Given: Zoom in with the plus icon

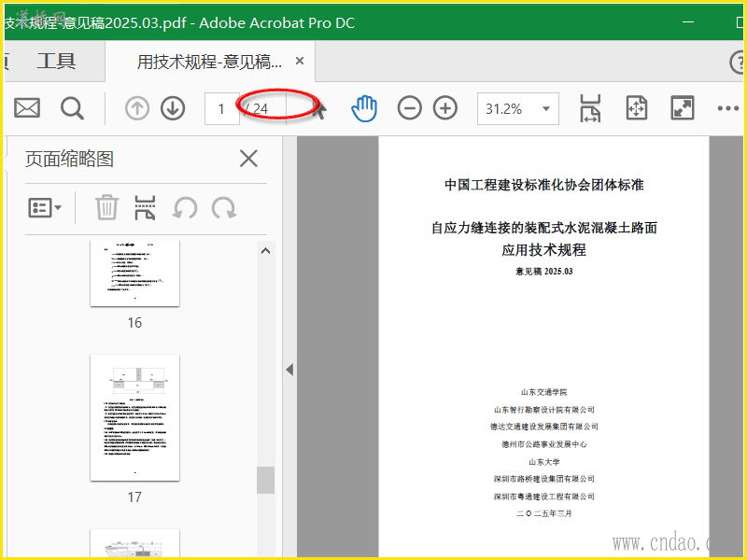Looking at the screenshot, I should click(x=445, y=108).
